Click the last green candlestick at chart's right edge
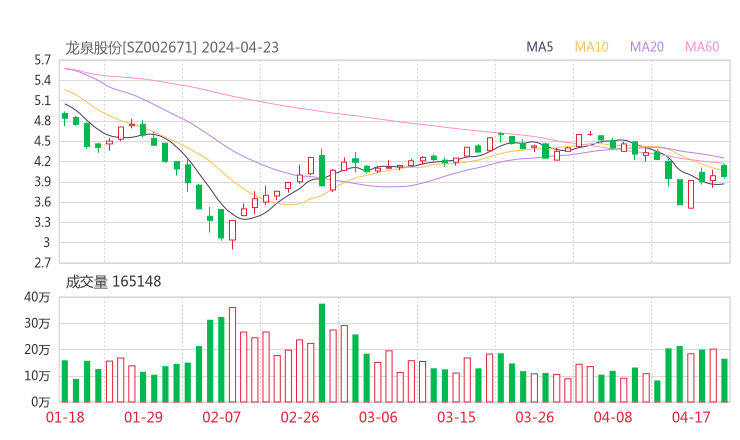 (724, 171)
